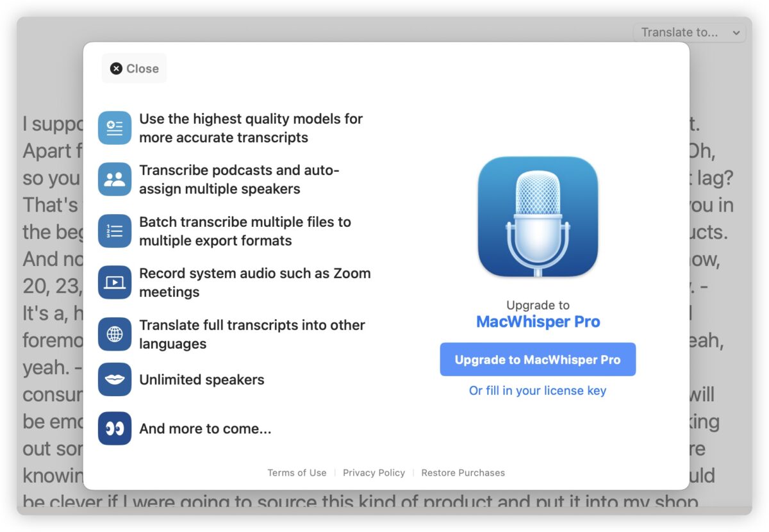This screenshot has width=769, height=532.
Task: Open Privacy Policy link
Action: click(374, 472)
